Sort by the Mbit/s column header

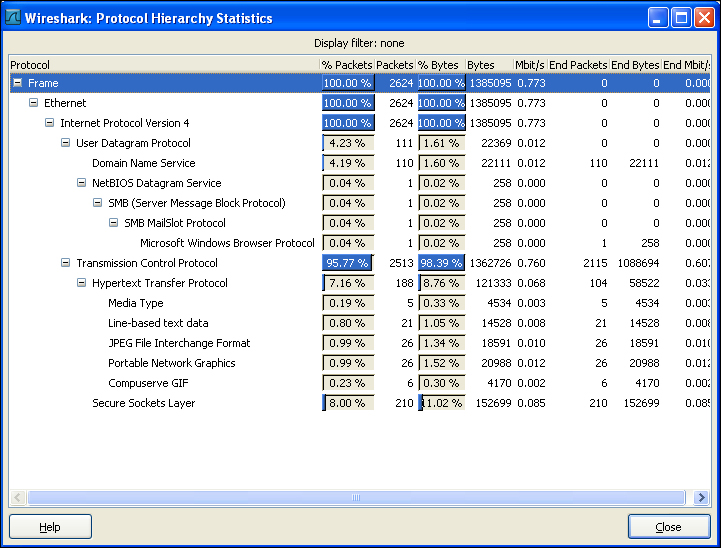530,65
